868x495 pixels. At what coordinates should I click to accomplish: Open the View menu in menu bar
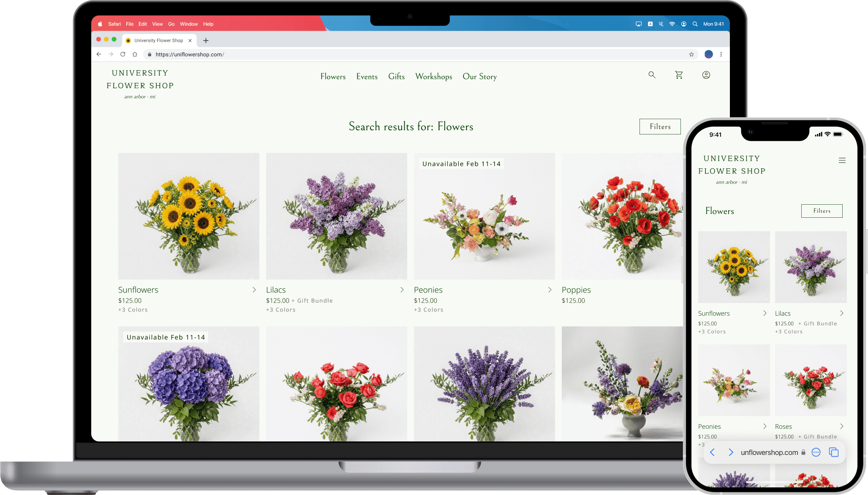157,24
